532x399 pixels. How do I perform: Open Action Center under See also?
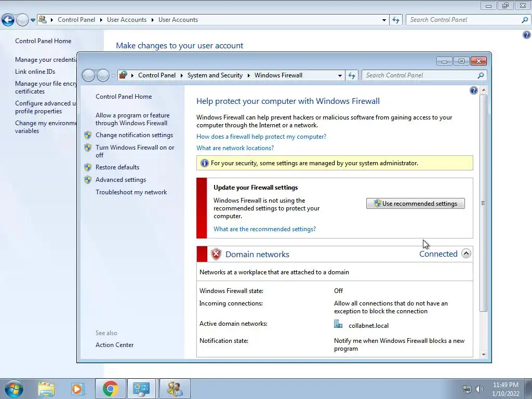[115, 345]
